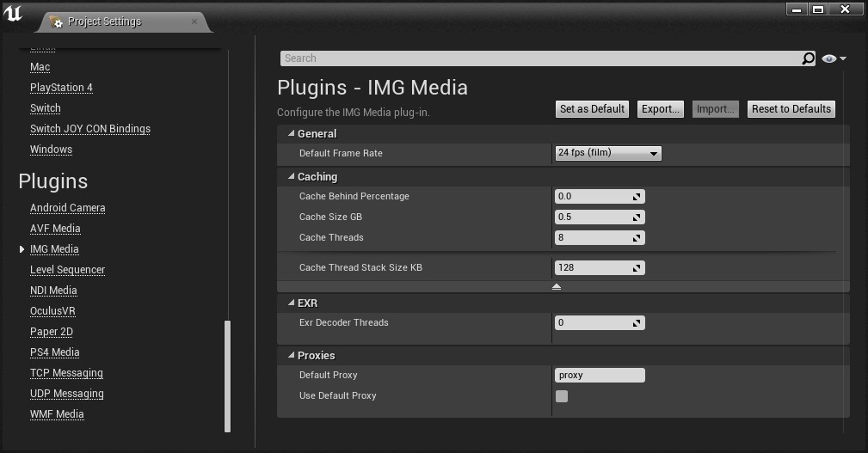Screen dimensions: 868x453
Task: Click spinner arrow icon on Cache Behind Percentage
Action: pyautogui.click(x=637, y=196)
